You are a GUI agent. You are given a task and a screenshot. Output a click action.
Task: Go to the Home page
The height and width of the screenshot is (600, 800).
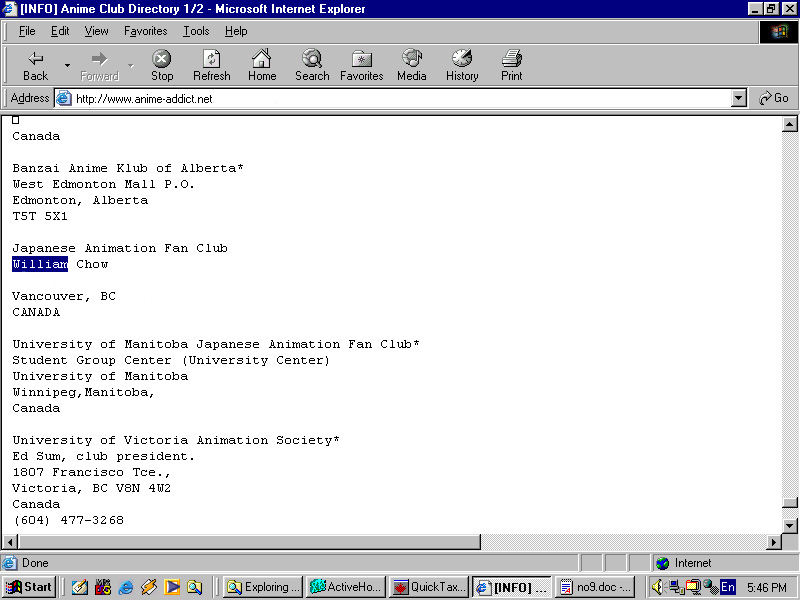pyautogui.click(x=262, y=66)
